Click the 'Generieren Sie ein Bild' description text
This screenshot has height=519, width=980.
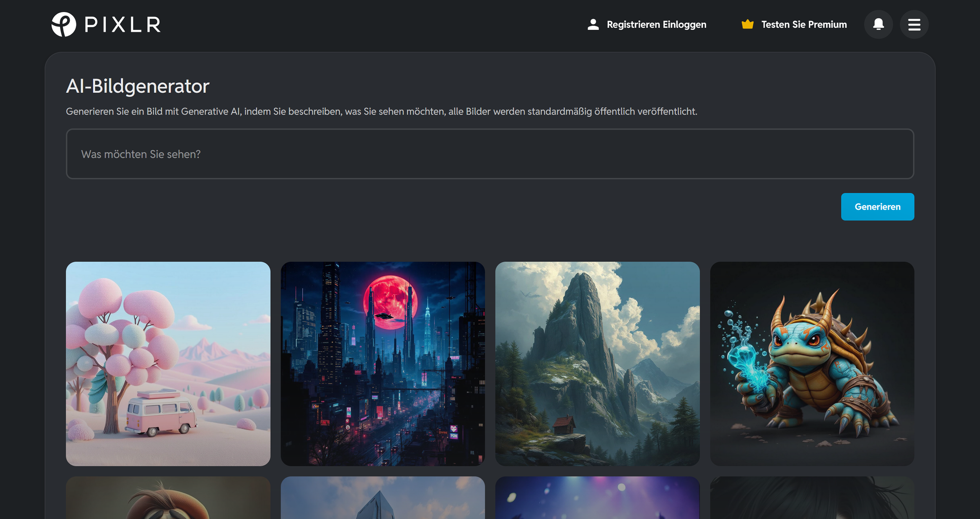point(381,112)
